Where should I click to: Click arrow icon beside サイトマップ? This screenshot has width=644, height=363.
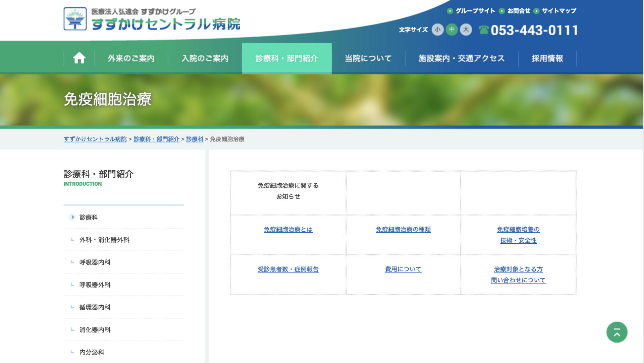[x=536, y=11]
